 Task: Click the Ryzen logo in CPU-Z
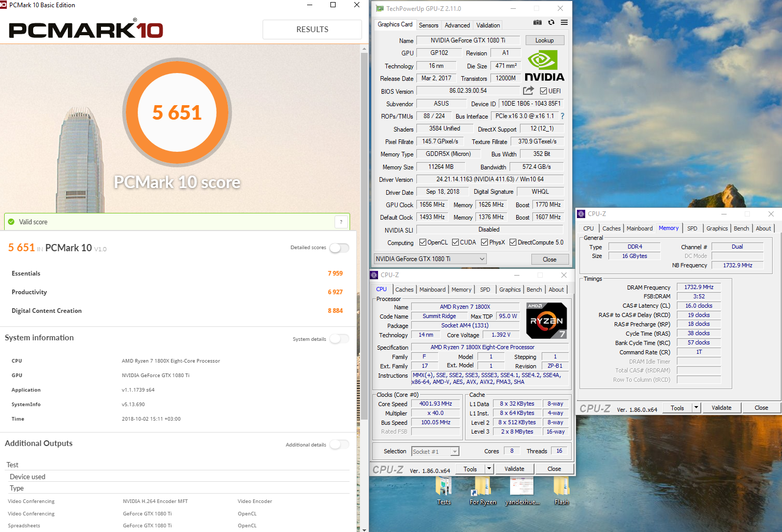[x=546, y=321]
